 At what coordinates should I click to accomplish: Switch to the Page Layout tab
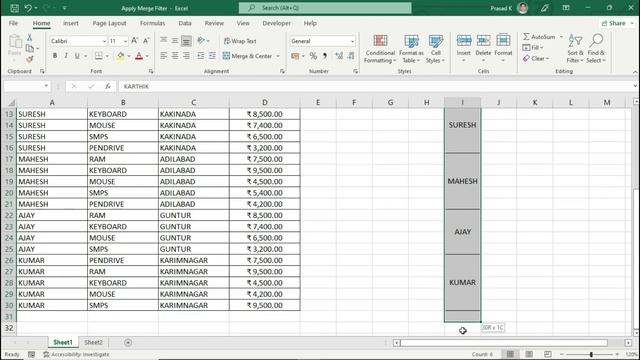click(109, 23)
